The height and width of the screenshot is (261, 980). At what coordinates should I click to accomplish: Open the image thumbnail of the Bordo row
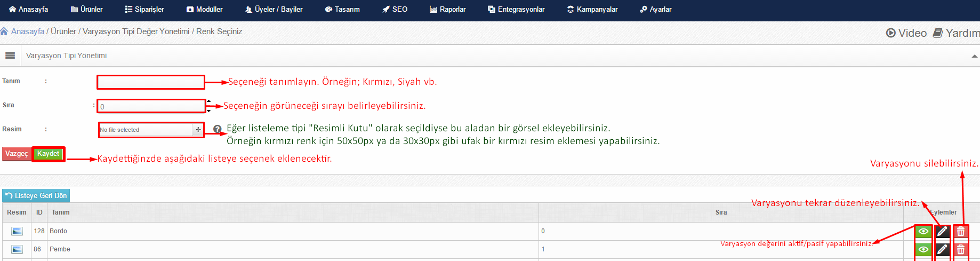(17, 231)
